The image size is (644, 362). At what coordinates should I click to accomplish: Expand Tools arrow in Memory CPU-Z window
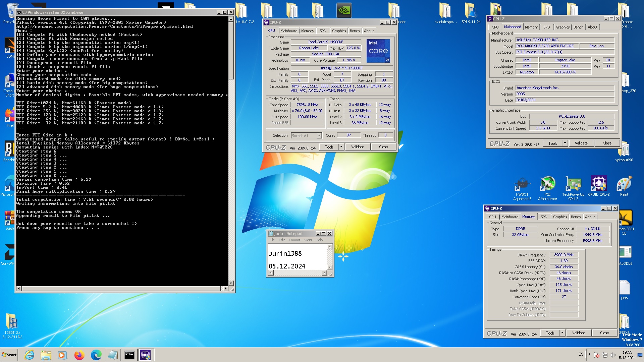tap(562, 333)
